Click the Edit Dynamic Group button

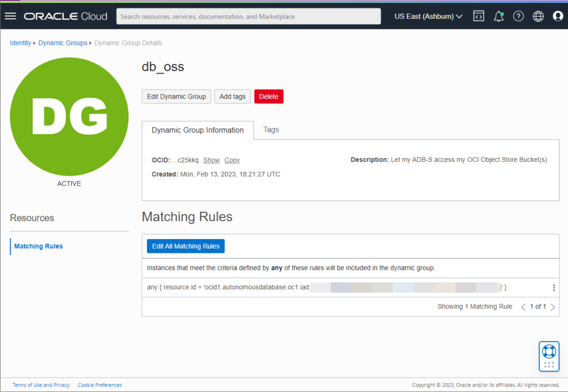pos(176,96)
